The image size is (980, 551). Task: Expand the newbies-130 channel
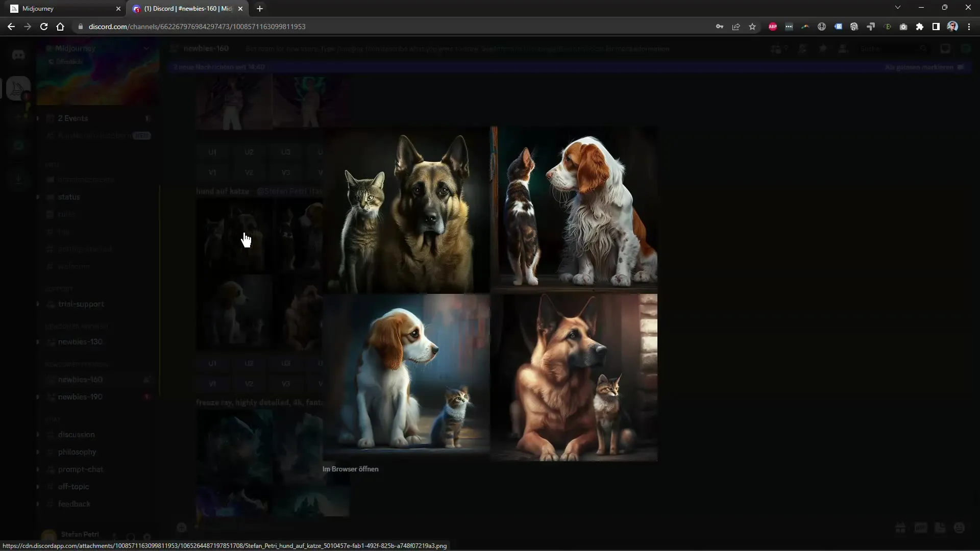[37, 342]
